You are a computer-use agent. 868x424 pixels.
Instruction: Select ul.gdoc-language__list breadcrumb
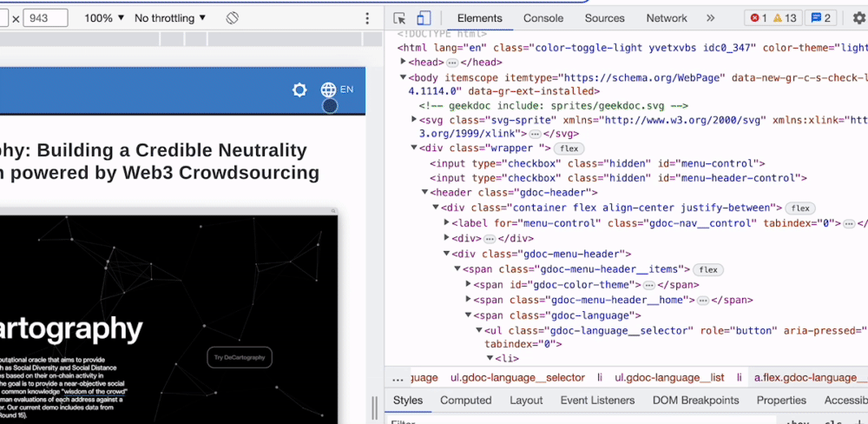coord(668,378)
